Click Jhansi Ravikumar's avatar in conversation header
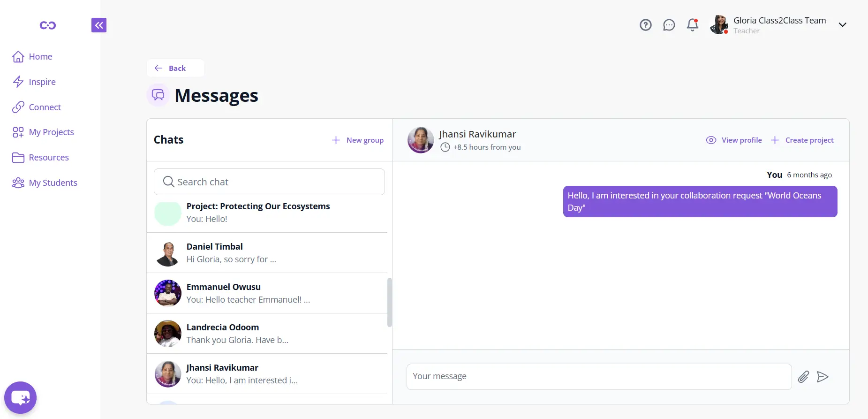 (421, 140)
